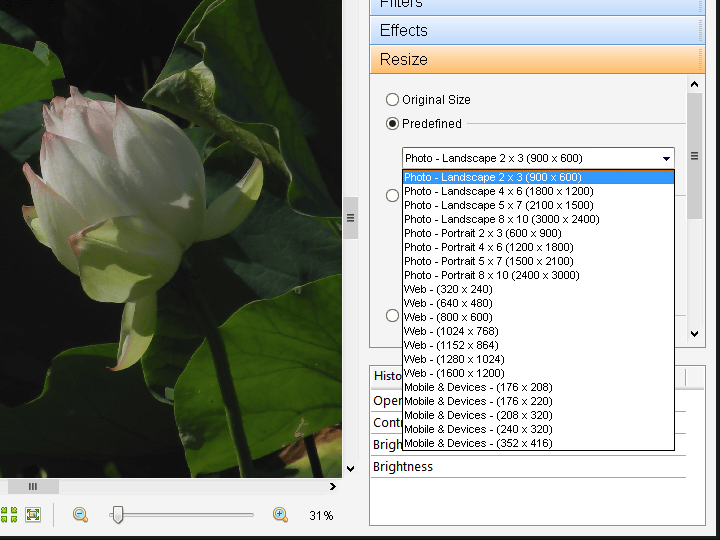This screenshot has height=540, width=720.
Task: Click the Resize panel scrollbar down arrow
Action: [x=695, y=333]
